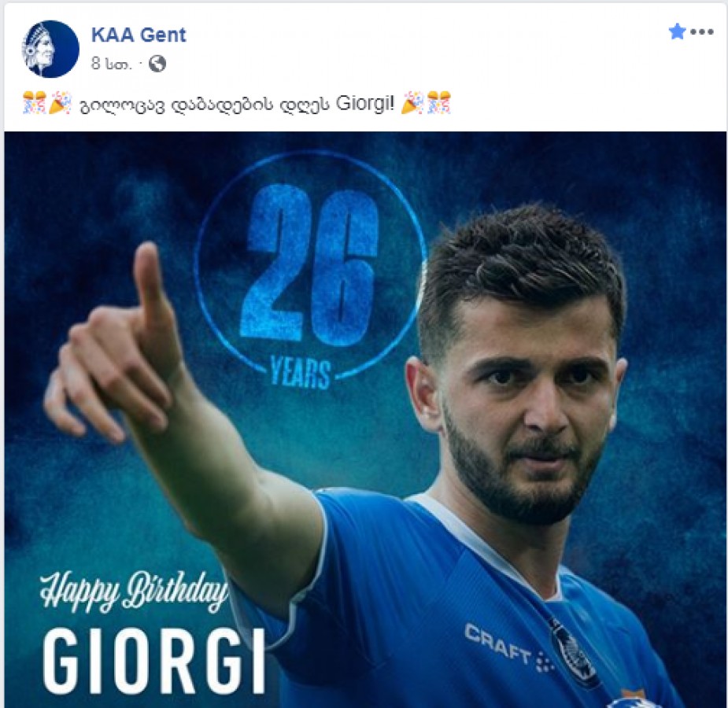
Task: Click the large 'GIORGI' name on the image
Action: tap(154, 661)
